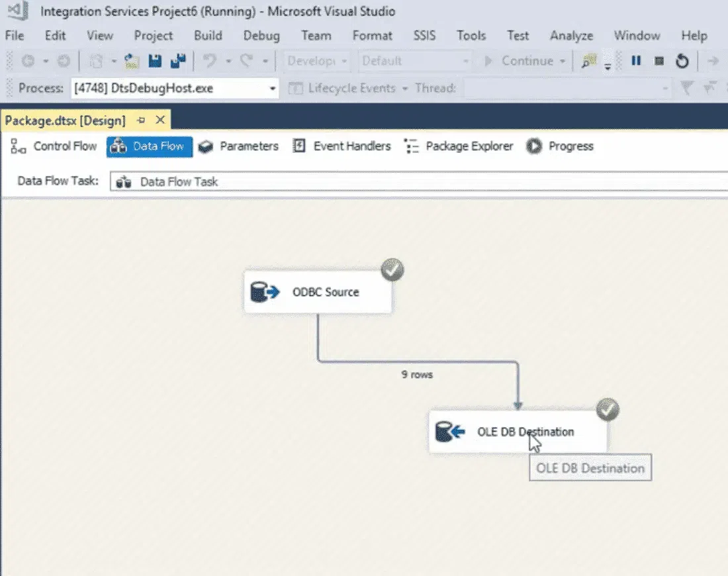
Task: Open the Debug menu
Action: point(261,36)
